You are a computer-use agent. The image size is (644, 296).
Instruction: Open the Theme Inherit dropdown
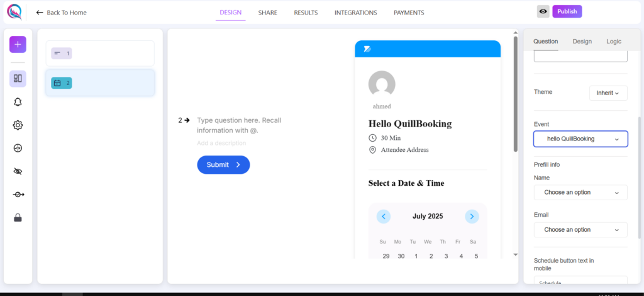(x=608, y=93)
